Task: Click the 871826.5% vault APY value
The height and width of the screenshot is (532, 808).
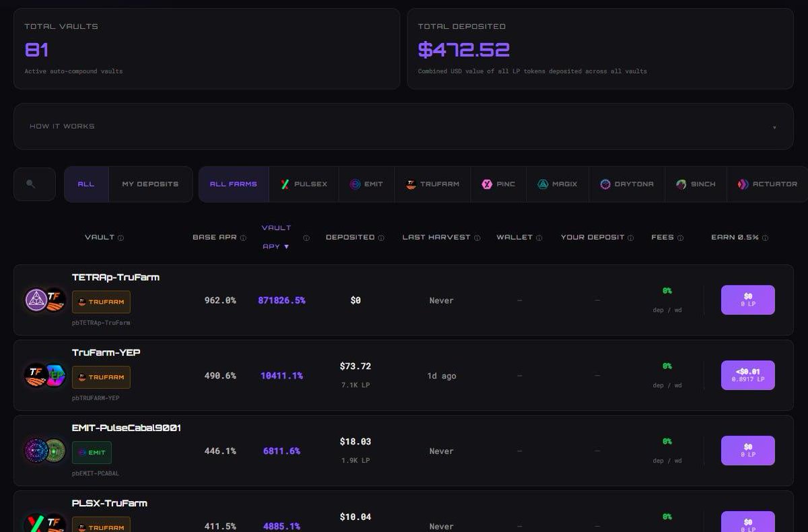Action: (281, 300)
